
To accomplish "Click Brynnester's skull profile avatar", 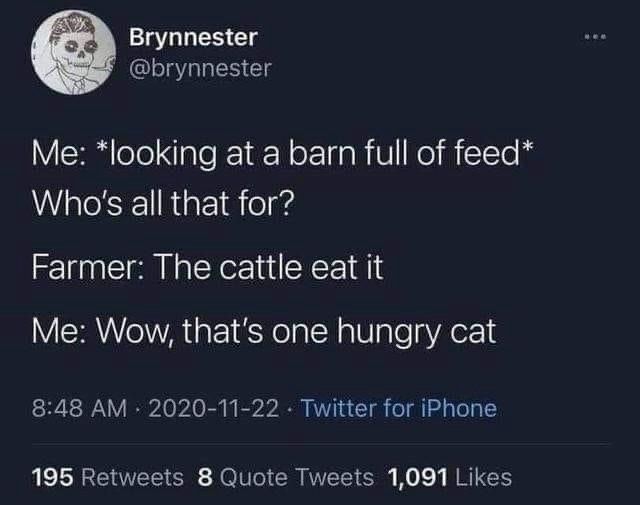I will point(70,52).
